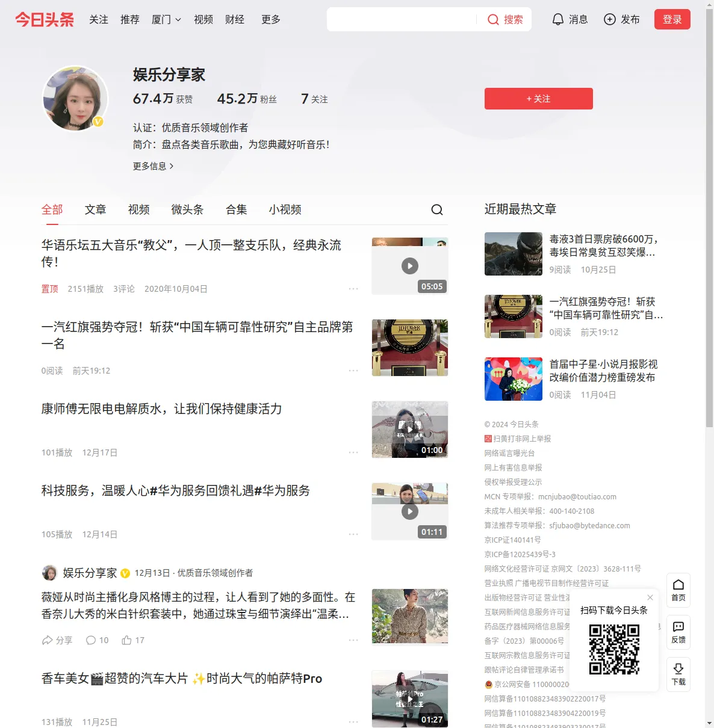Close the QR code download popup
Image resolution: width=714 pixels, height=728 pixels.
[650, 597]
